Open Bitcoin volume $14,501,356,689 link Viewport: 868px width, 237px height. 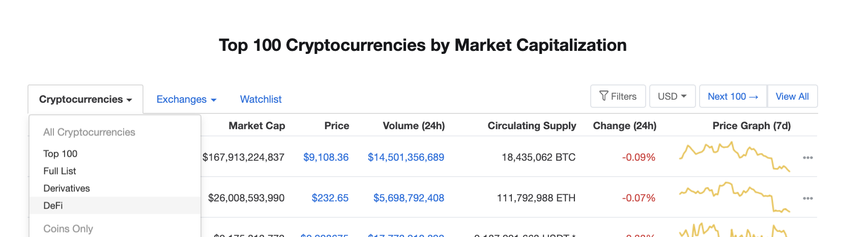coord(406,157)
